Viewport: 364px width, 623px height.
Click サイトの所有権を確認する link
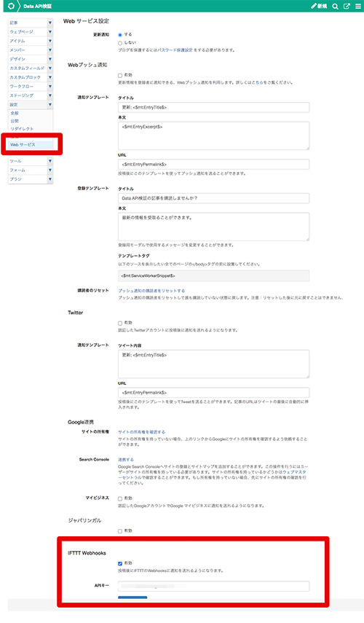(141, 432)
